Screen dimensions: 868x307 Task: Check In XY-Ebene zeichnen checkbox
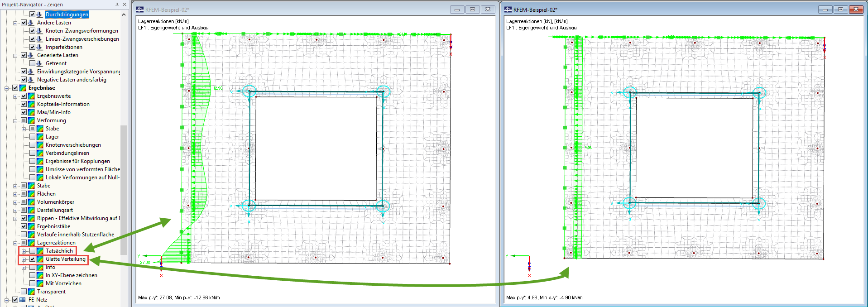(32, 275)
